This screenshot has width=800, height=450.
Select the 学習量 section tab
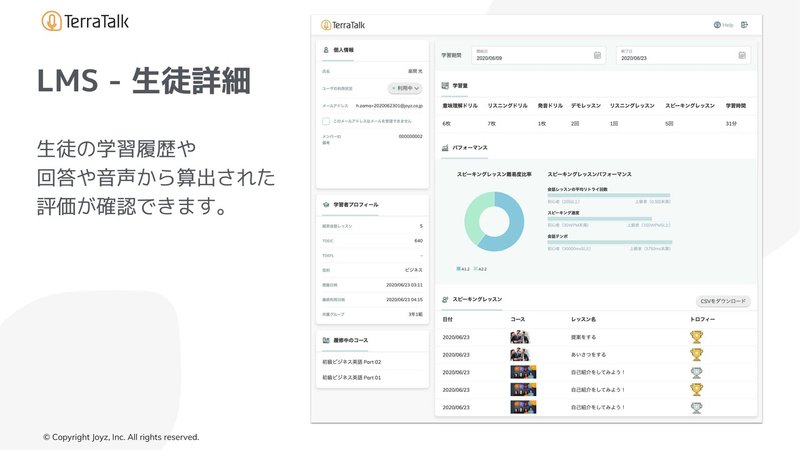[455, 86]
